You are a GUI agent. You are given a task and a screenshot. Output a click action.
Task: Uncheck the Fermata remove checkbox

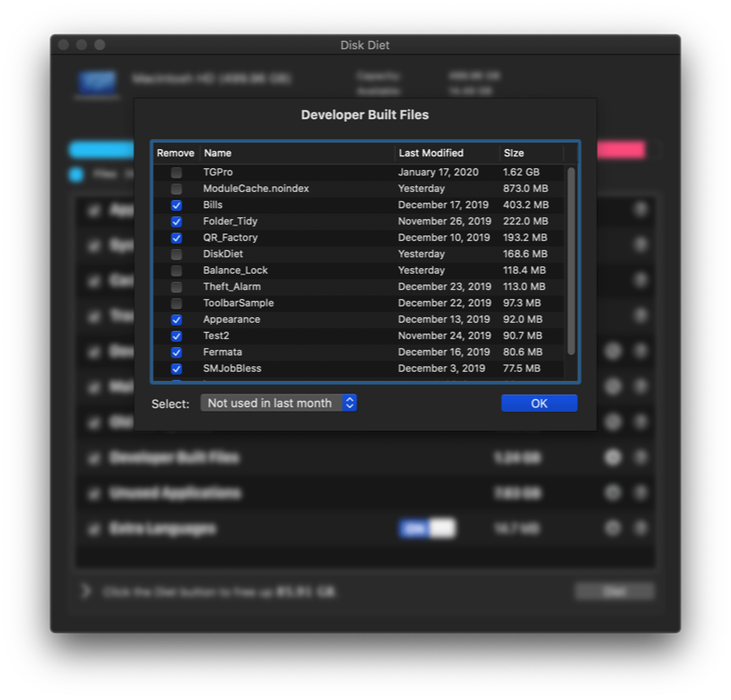coord(176,353)
